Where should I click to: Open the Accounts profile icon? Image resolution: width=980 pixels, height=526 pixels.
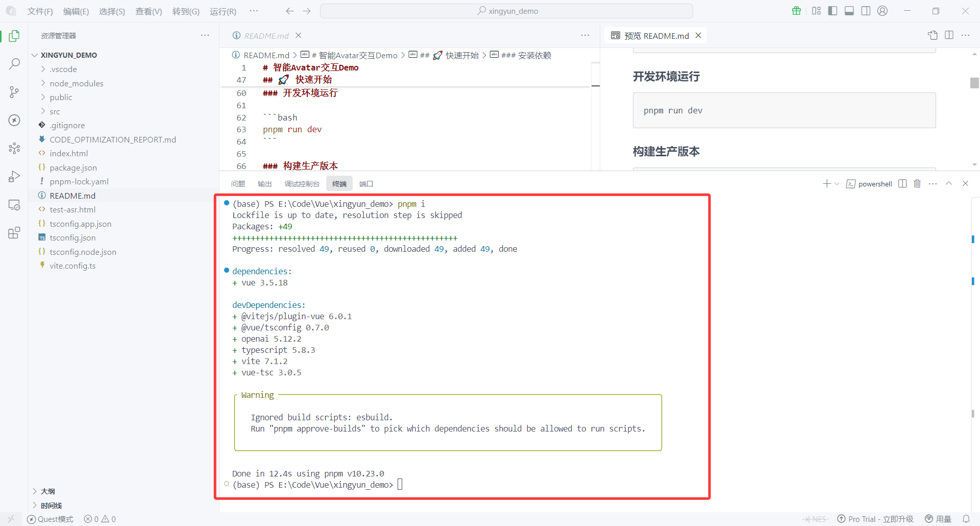coord(883,11)
